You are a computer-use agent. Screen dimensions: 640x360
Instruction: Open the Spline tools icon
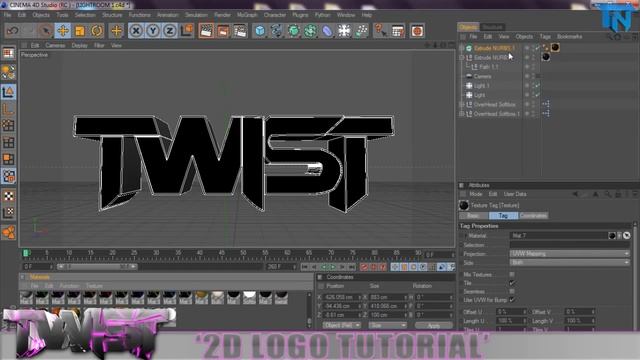coord(277,31)
